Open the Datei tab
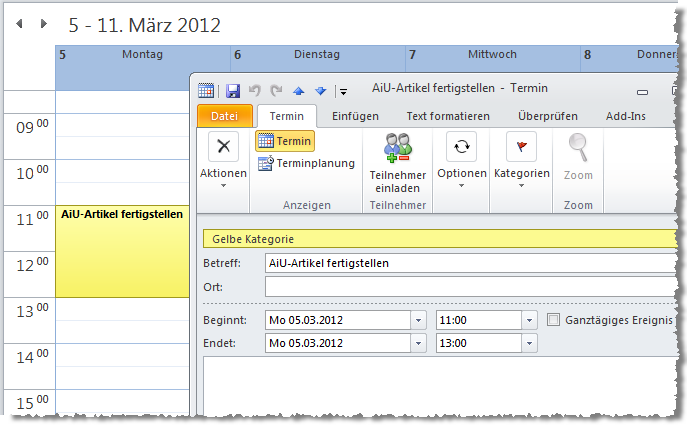The image size is (687, 425). click(223, 116)
